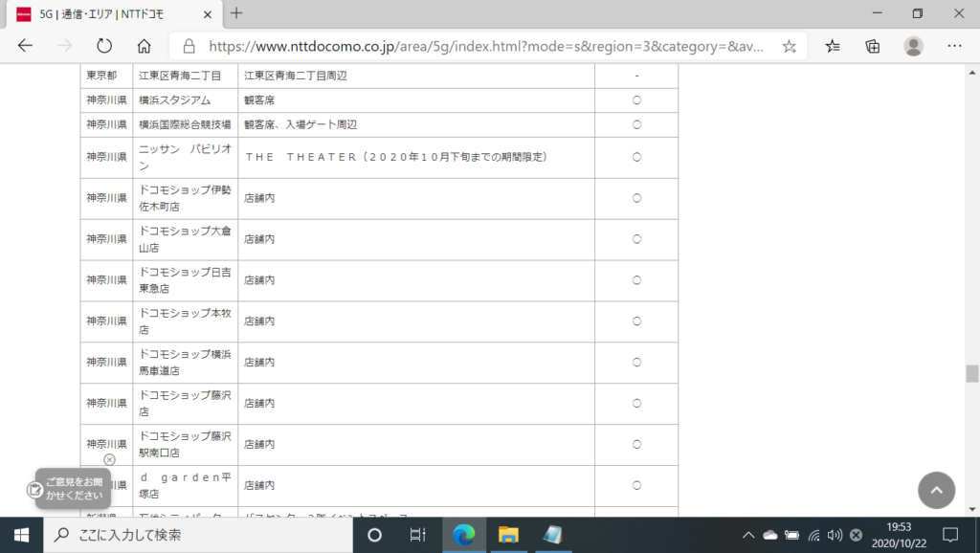The height and width of the screenshot is (553, 980).
Task: Click circle mark in 横浜スタジアム row
Action: coord(636,100)
